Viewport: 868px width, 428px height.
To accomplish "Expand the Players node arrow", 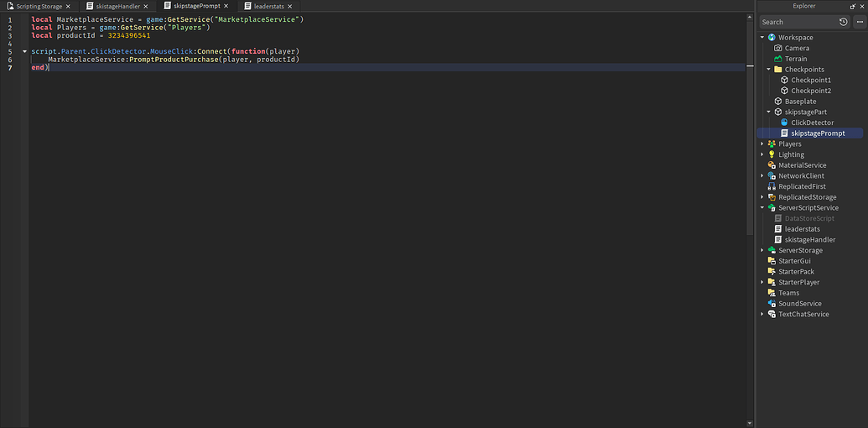I will tap(762, 144).
